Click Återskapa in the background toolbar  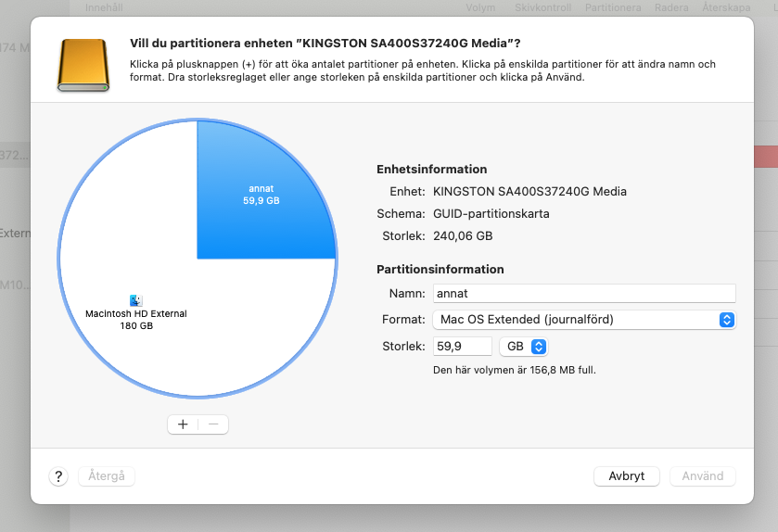coord(726,8)
